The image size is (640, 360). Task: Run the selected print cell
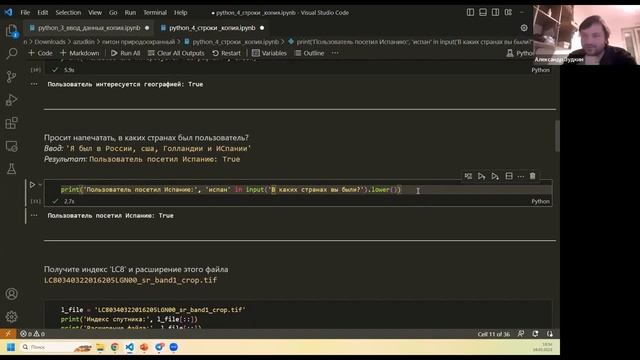[32, 185]
